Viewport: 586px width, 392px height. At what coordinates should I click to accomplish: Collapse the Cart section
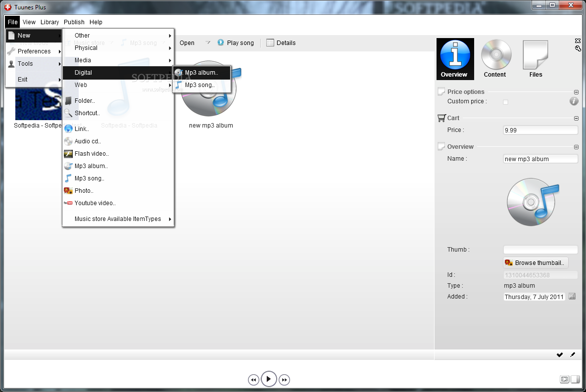click(x=576, y=118)
